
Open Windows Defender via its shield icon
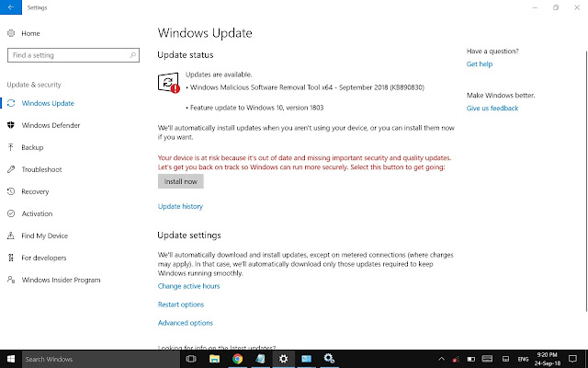(x=11, y=125)
